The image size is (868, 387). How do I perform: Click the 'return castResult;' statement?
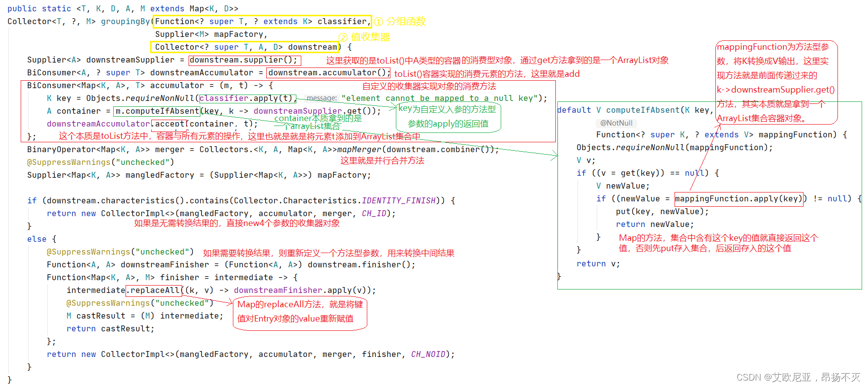point(110,328)
